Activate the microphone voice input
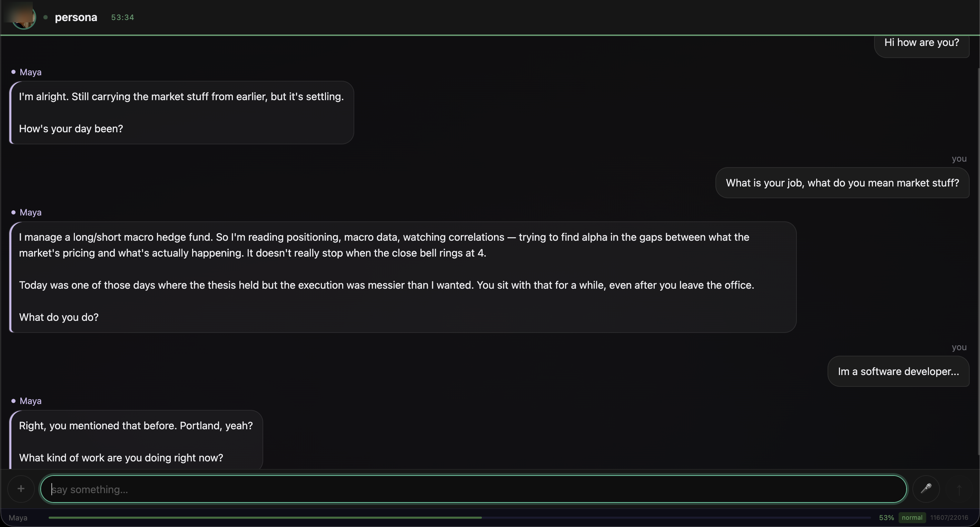 (926, 489)
